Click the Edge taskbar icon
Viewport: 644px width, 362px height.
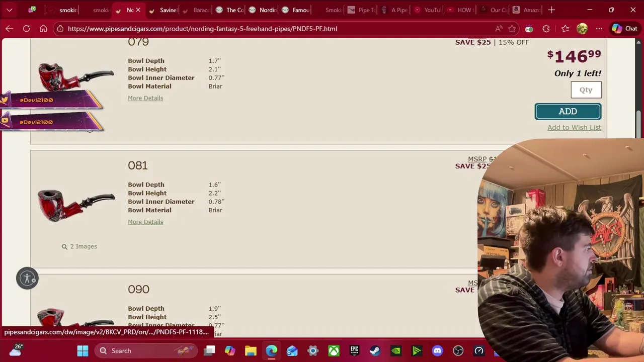[271, 350]
